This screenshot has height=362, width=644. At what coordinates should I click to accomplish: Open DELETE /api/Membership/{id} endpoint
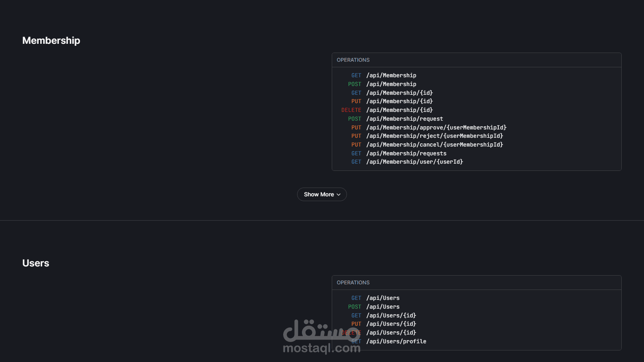coord(387,110)
